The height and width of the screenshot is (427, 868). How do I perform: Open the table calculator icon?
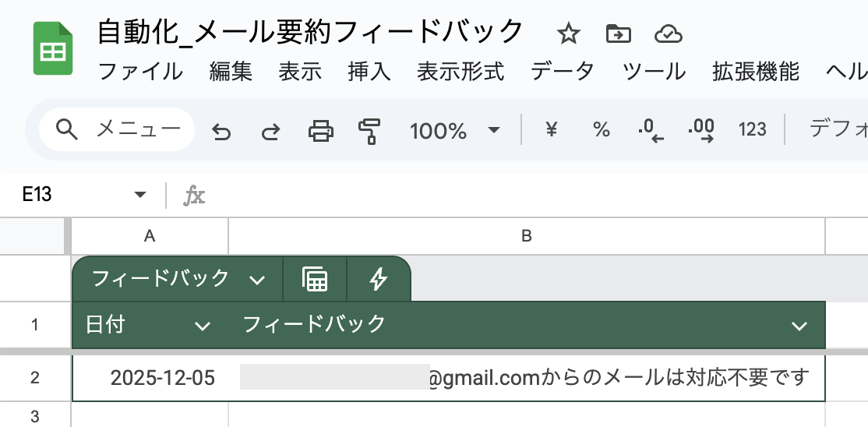pyautogui.click(x=315, y=279)
